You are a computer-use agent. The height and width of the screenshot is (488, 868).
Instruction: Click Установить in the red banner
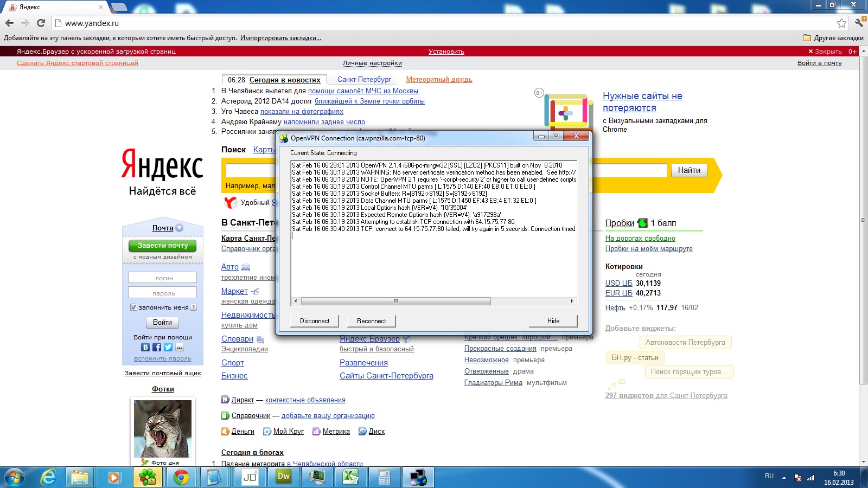coord(446,52)
